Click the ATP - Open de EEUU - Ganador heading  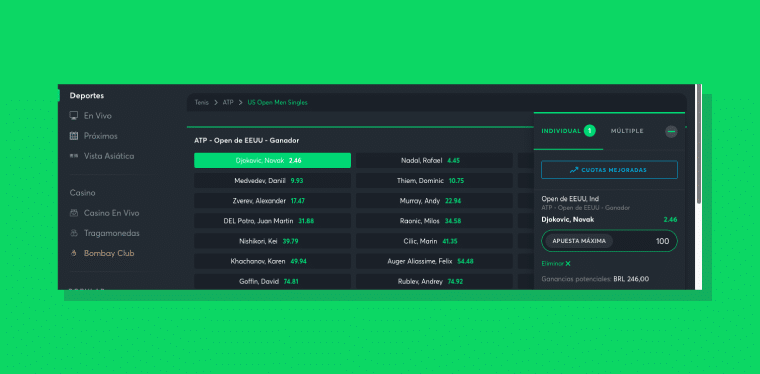pyautogui.click(x=247, y=140)
